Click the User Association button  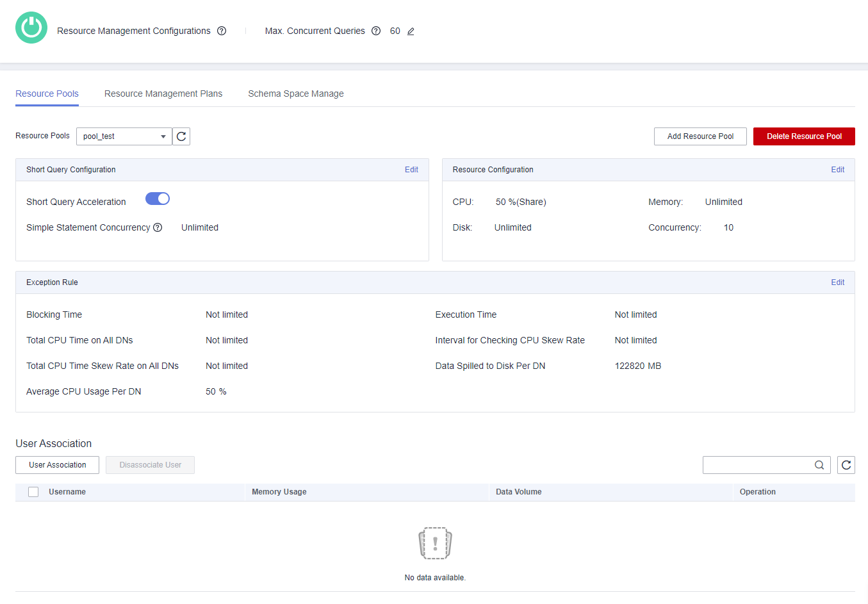(58, 465)
